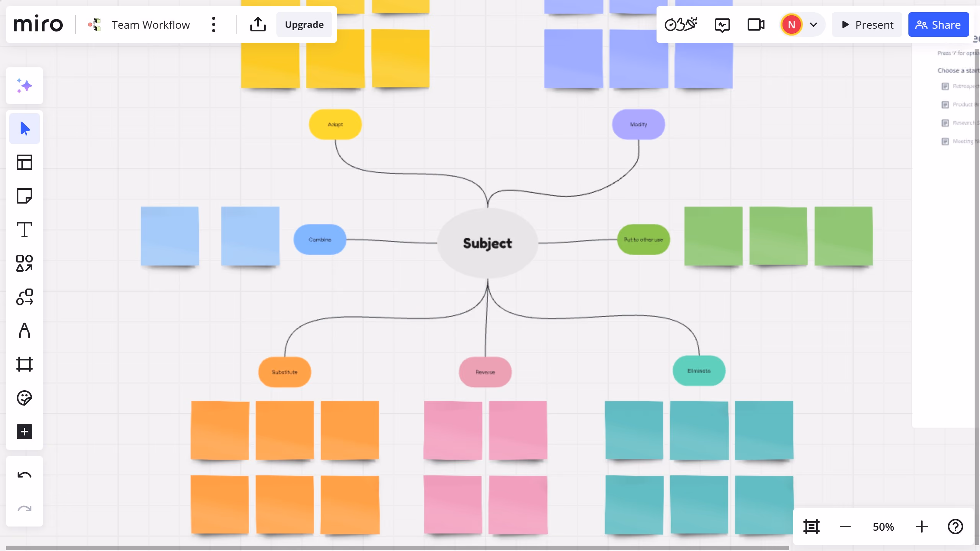
Task: Select the Frame tool
Action: coord(24,364)
